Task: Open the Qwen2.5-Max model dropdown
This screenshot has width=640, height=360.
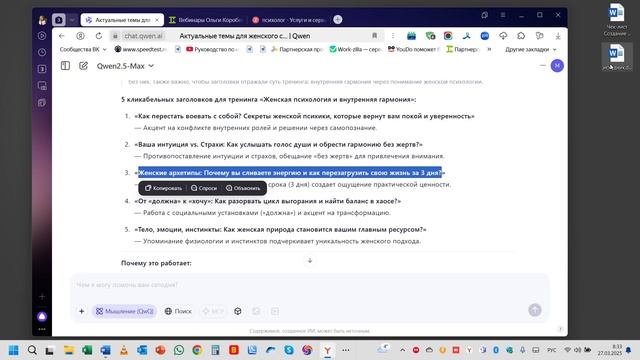Action: click(125, 66)
